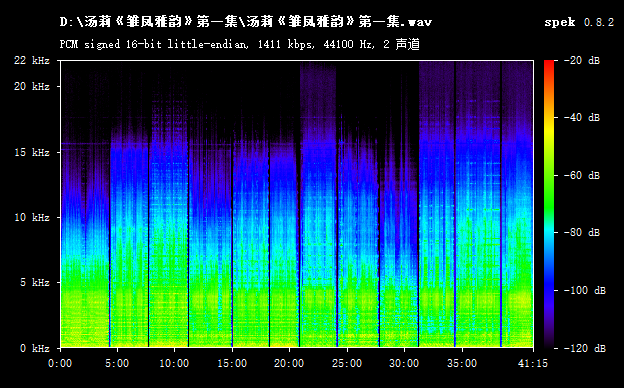Image resolution: width=624 pixels, height=388 pixels.
Task: Jump to the 5:00 time marker
Action: (117, 363)
